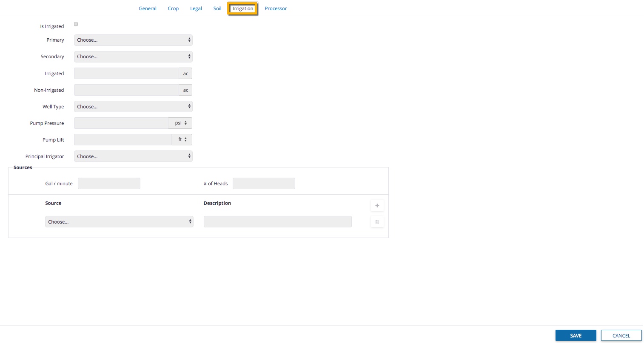Screen dimensions: 644x343
Task: Open the Secondary irrigation dropdown
Action: (133, 57)
